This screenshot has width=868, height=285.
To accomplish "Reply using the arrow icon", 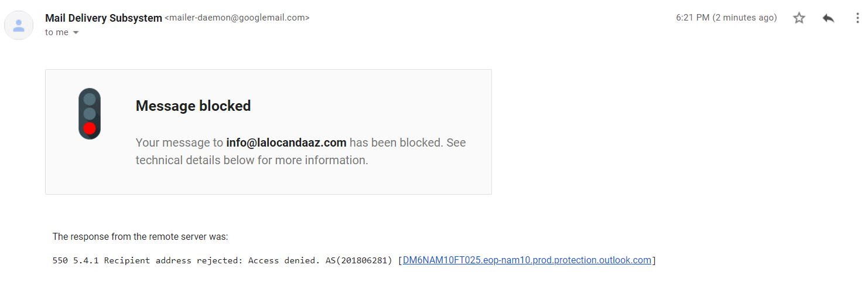I will click(828, 18).
